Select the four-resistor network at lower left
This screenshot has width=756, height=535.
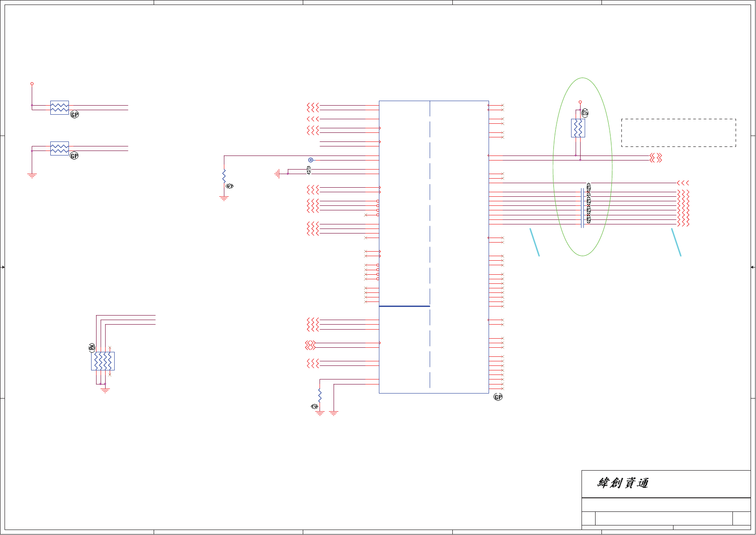point(103,361)
